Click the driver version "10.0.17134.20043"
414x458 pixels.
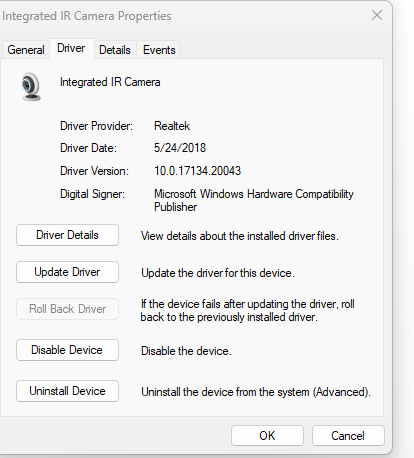click(197, 171)
